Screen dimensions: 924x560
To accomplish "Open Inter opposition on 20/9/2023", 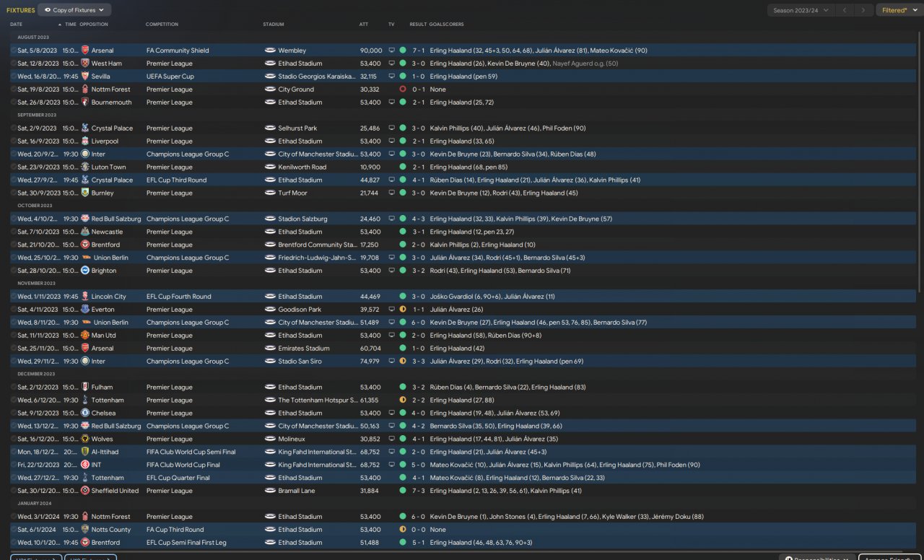I will (x=98, y=154).
